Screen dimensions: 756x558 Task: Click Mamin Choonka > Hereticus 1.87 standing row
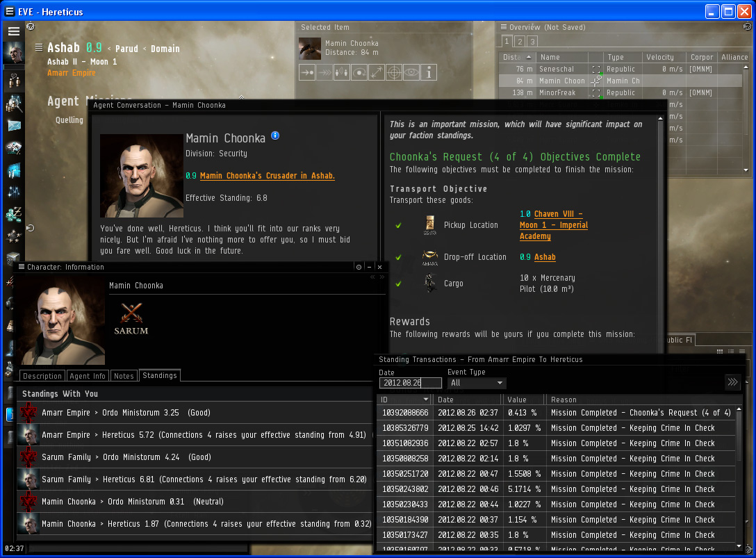coord(195,524)
